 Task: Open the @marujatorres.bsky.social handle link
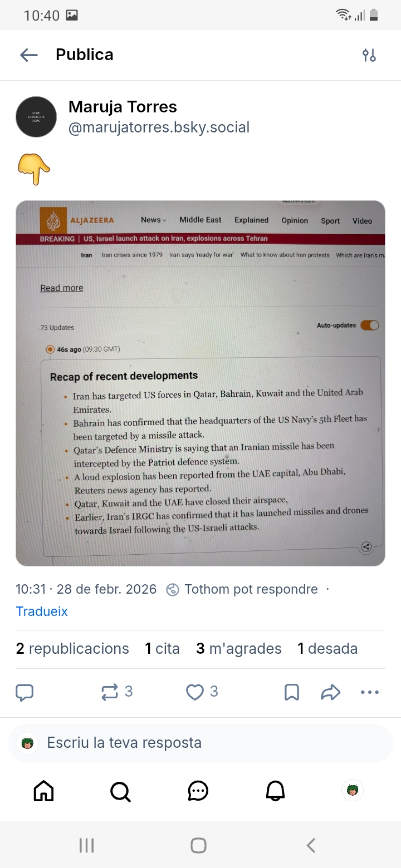pyautogui.click(x=159, y=127)
